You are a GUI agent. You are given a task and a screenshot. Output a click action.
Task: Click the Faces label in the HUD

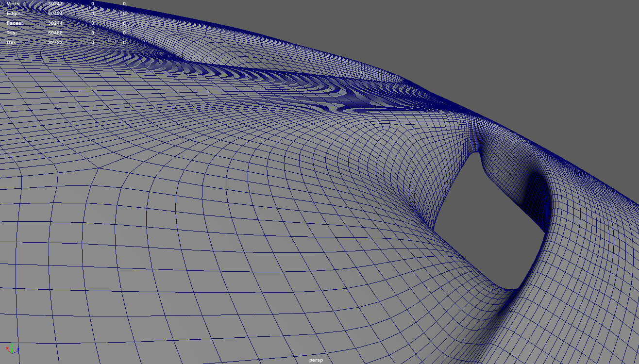[x=15, y=23]
